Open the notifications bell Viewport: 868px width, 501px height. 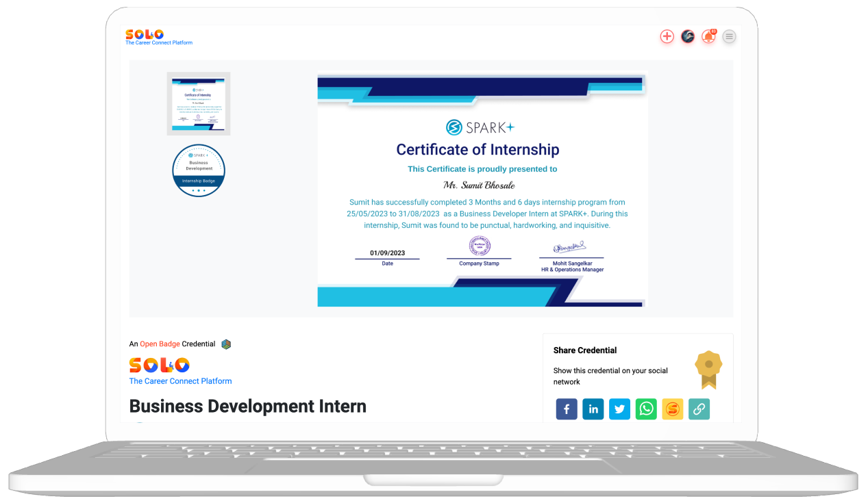[x=708, y=36]
